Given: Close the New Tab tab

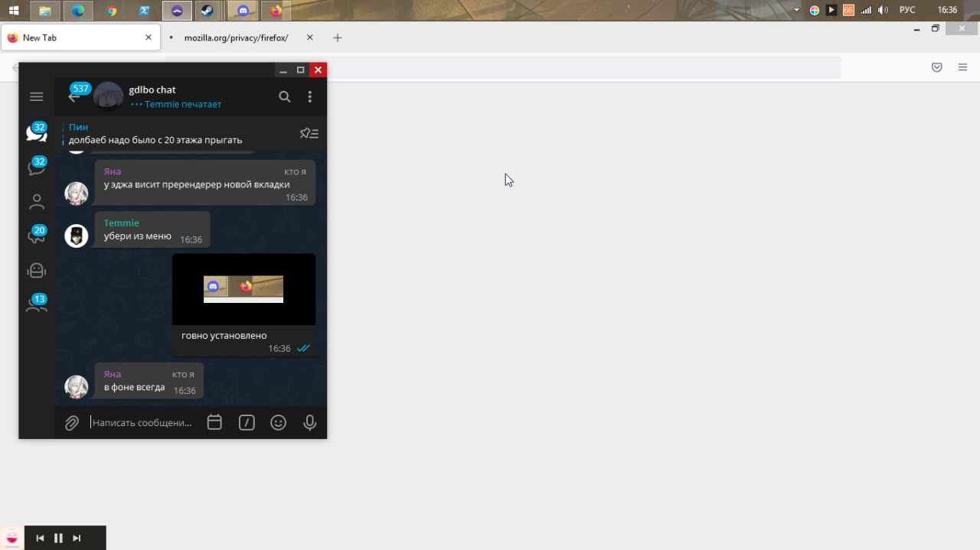Looking at the screenshot, I should tap(149, 37).
